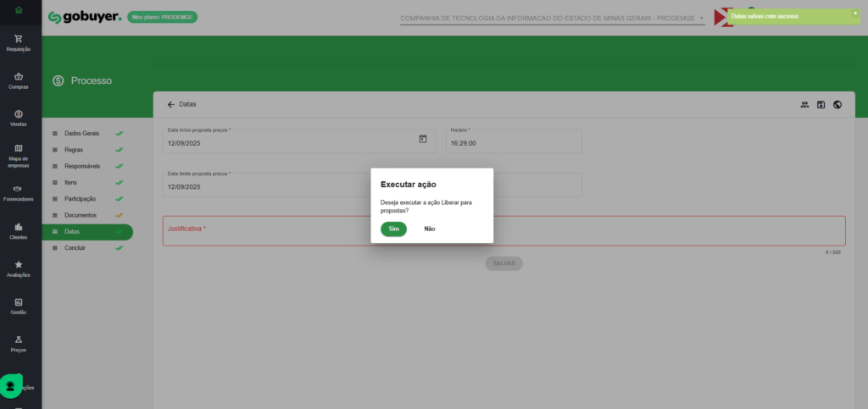Image resolution: width=868 pixels, height=409 pixels.
Task: Switch to the Documentos step
Action: (x=81, y=215)
